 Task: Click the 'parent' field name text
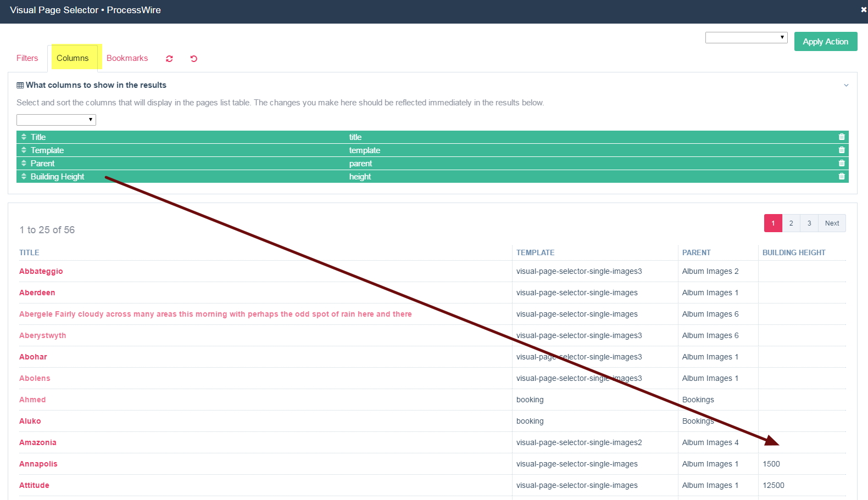[x=360, y=164]
